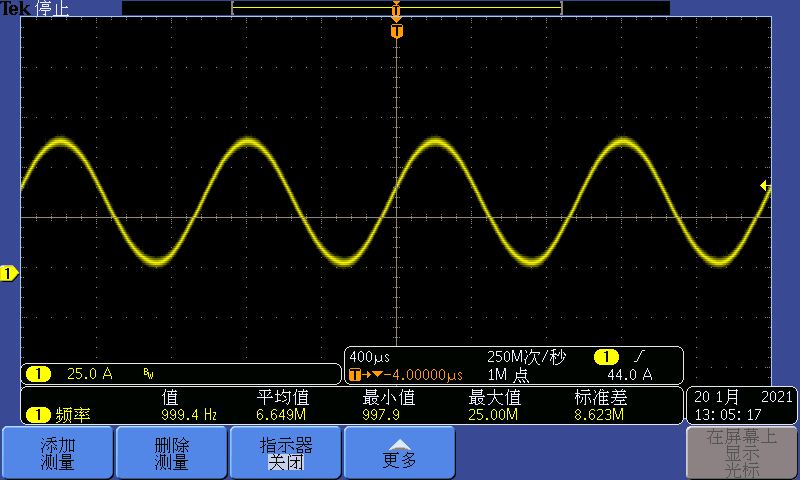Expand the 更多 menu
Viewport: 800px width, 480px height.
click(399, 452)
